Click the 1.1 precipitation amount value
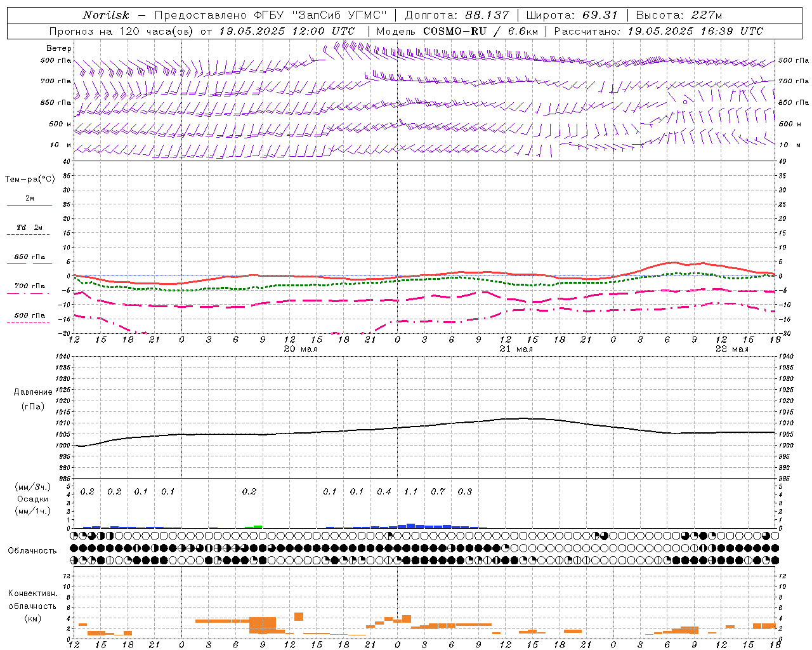The width and height of the screenshot is (812, 650). (411, 491)
